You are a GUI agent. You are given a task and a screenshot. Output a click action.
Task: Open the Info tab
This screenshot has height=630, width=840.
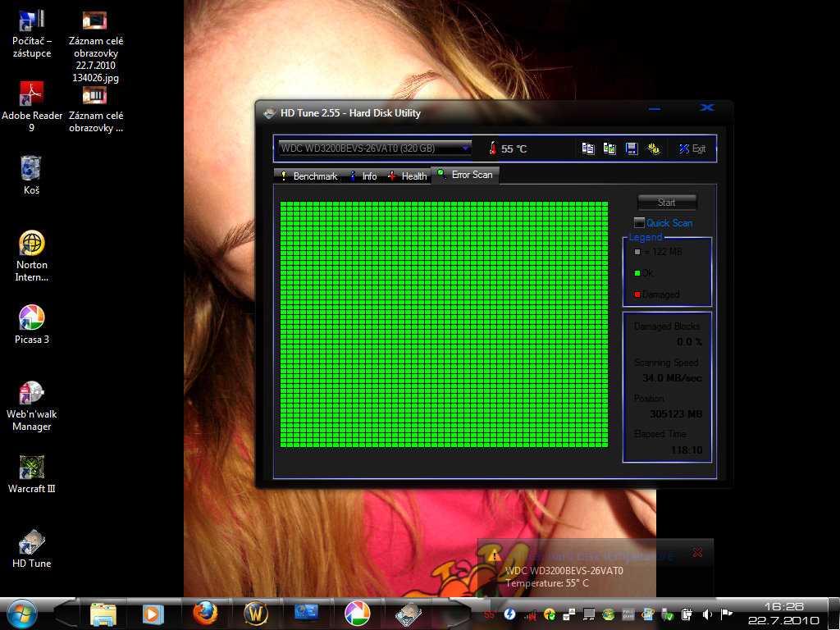[363, 176]
